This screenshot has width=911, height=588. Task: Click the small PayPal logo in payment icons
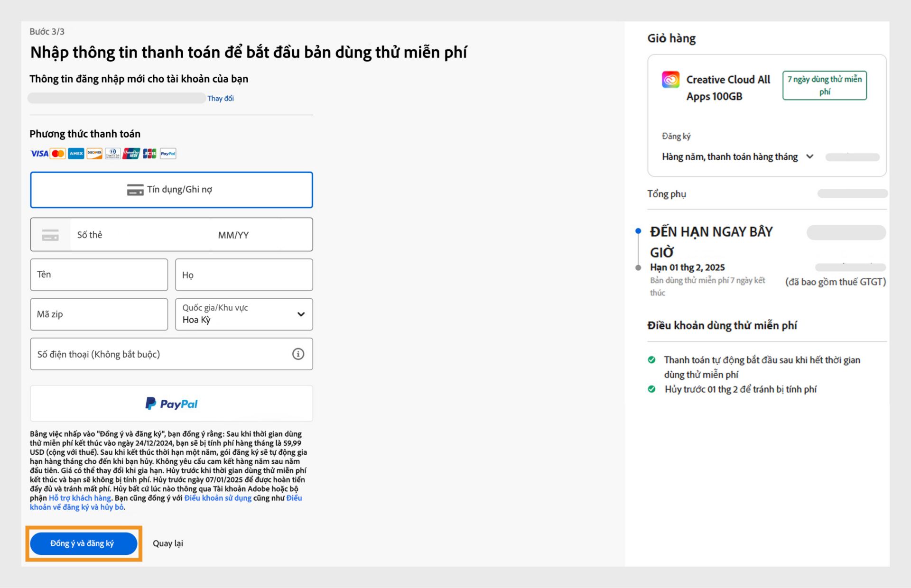click(x=168, y=154)
